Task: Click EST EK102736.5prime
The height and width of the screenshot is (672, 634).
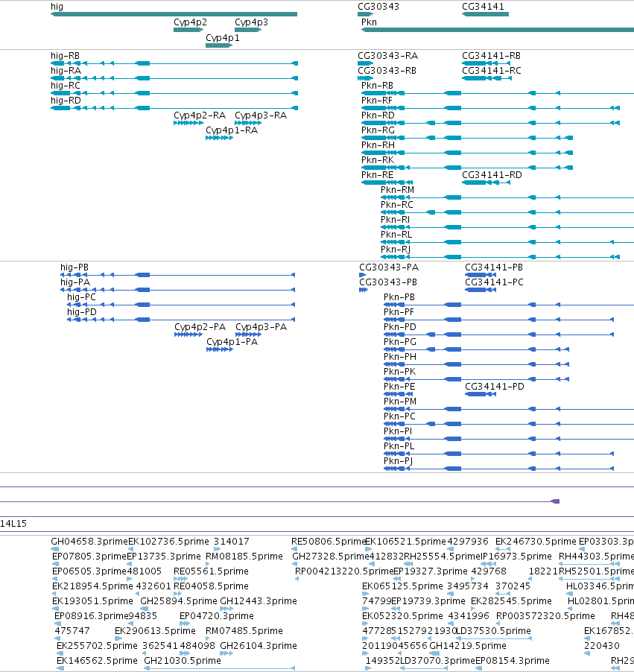Action: 130,549
